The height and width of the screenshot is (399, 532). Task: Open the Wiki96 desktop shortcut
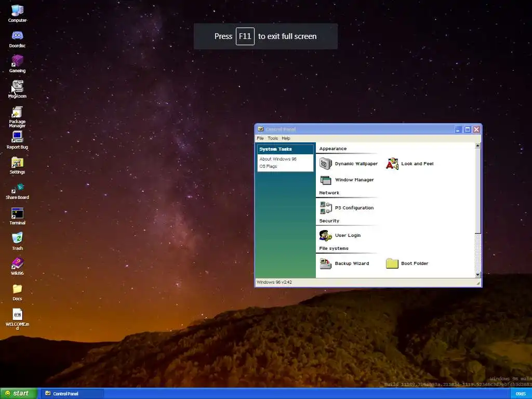(17, 267)
